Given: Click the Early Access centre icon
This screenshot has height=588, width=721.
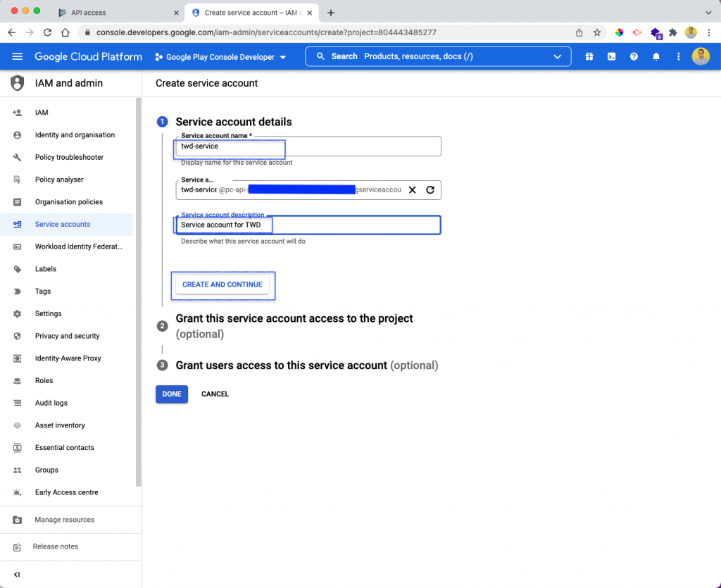Looking at the screenshot, I should (17, 492).
